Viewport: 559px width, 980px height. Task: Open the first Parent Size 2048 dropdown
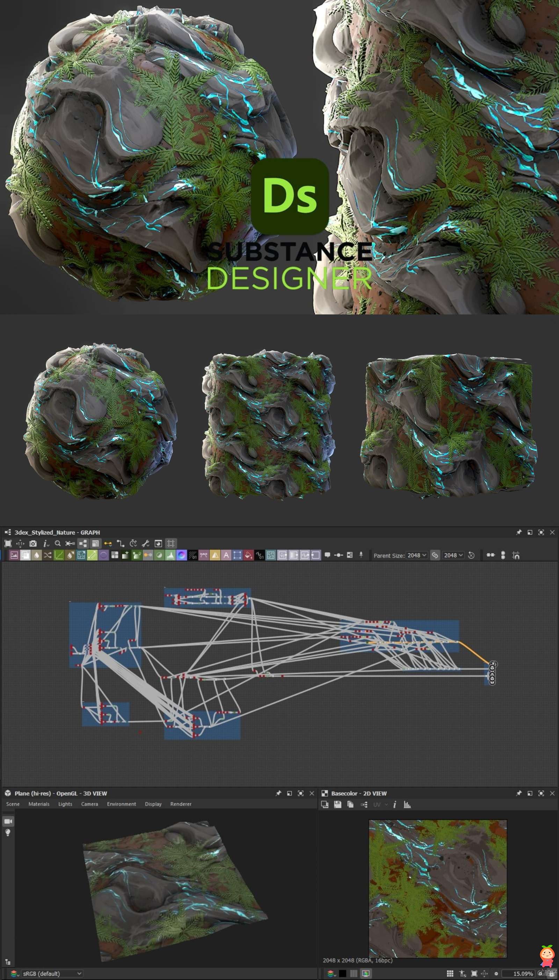click(417, 556)
